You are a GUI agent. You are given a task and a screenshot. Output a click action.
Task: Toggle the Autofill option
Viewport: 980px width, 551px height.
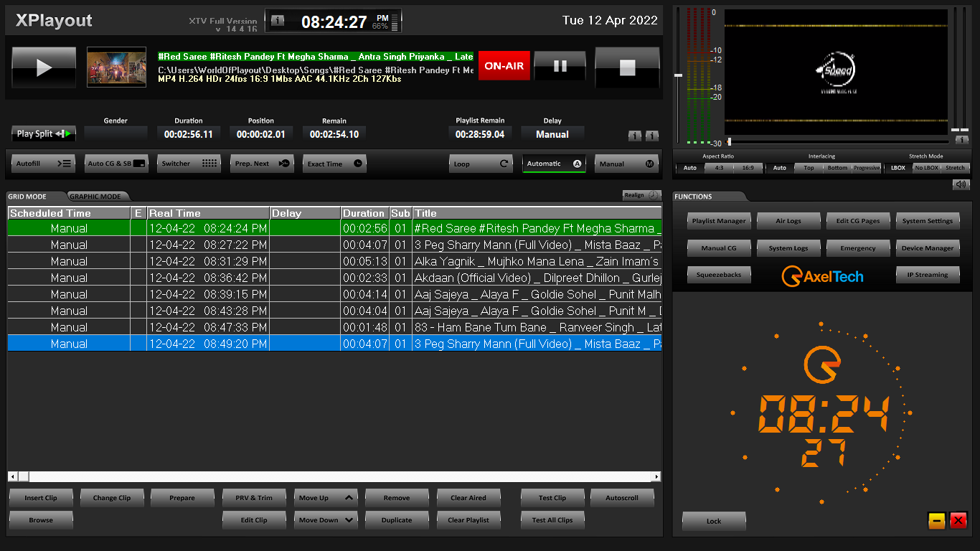[x=44, y=164]
